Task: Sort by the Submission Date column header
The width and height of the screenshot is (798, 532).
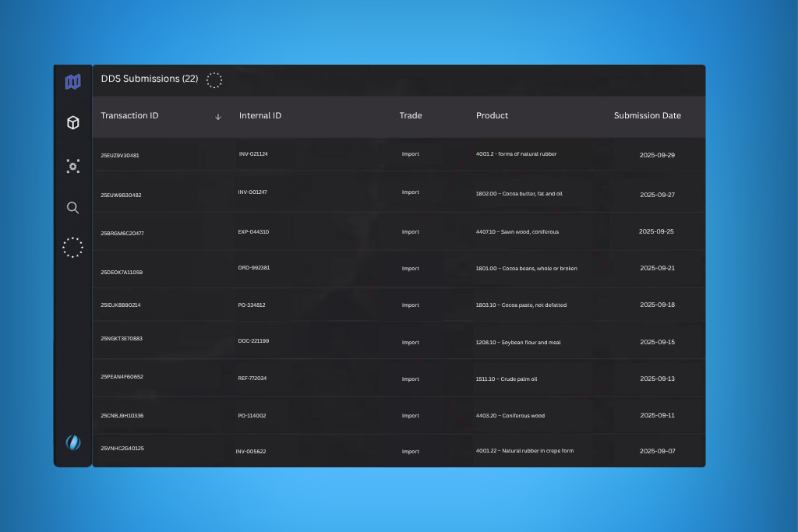Action: point(647,115)
